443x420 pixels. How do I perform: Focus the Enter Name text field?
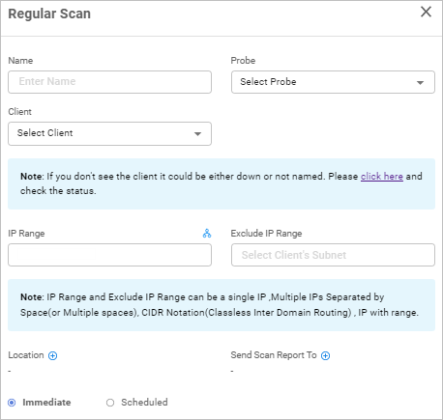110,82
